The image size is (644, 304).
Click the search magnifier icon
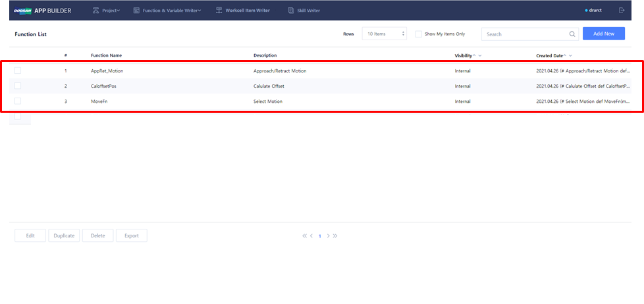tap(572, 34)
